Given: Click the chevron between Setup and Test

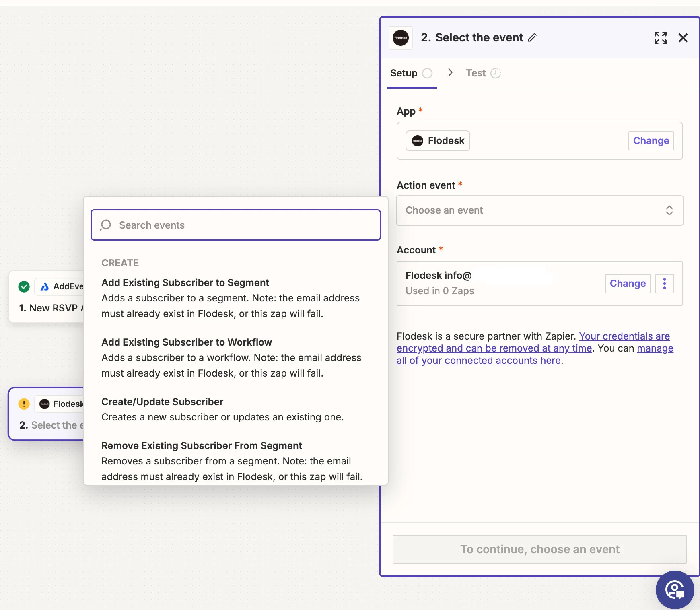Looking at the screenshot, I should (x=450, y=73).
